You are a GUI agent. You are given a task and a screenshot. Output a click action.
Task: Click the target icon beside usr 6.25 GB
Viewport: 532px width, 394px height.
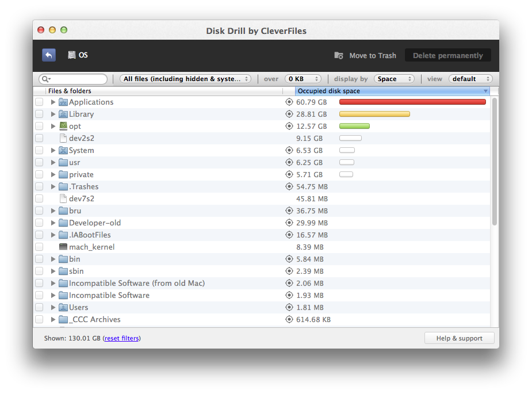coord(289,162)
